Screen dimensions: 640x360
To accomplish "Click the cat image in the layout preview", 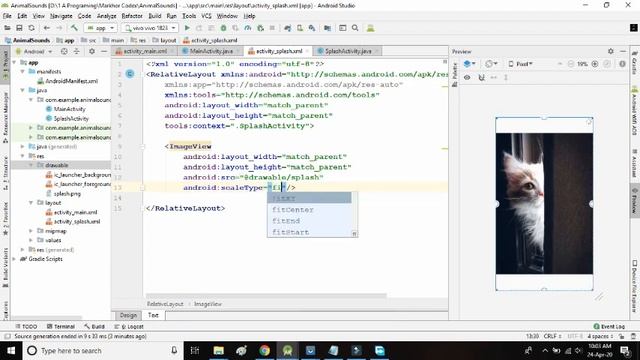I will [544, 203].
